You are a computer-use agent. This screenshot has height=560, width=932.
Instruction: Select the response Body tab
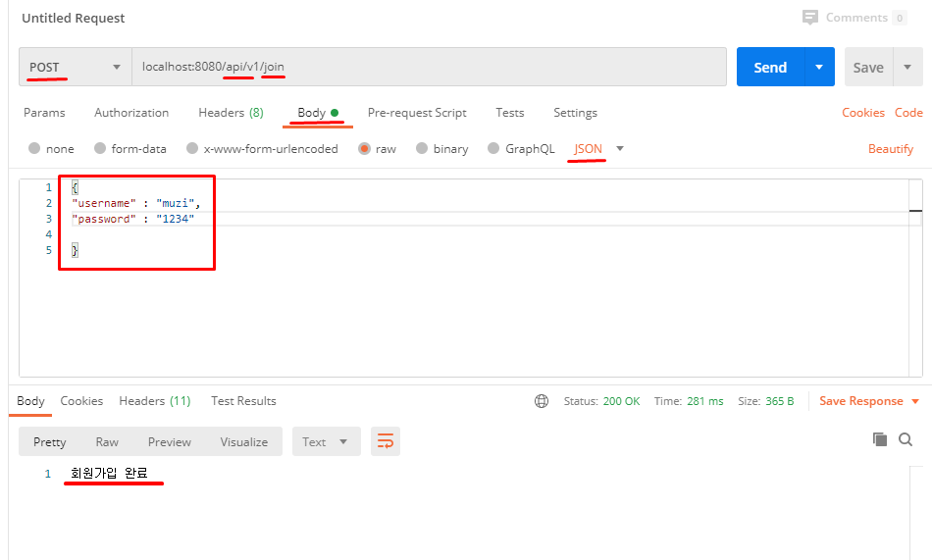click(x=30, y=401)
